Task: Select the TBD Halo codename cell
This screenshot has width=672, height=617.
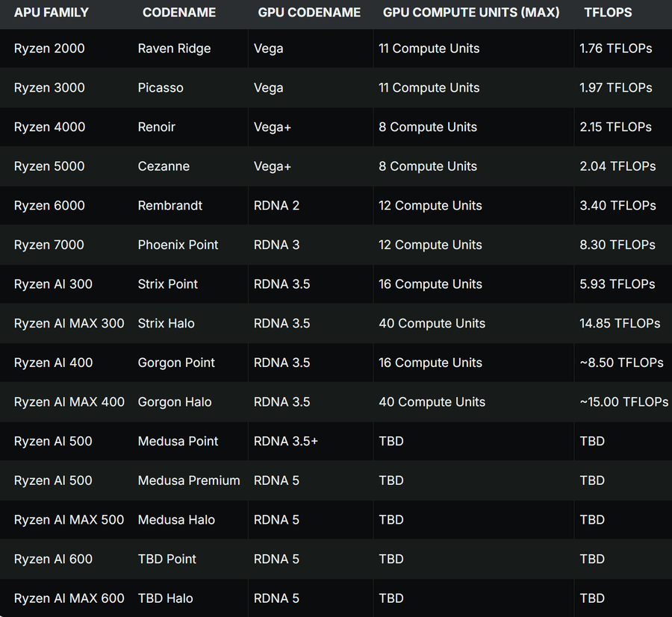Action: tap(165, 598)
